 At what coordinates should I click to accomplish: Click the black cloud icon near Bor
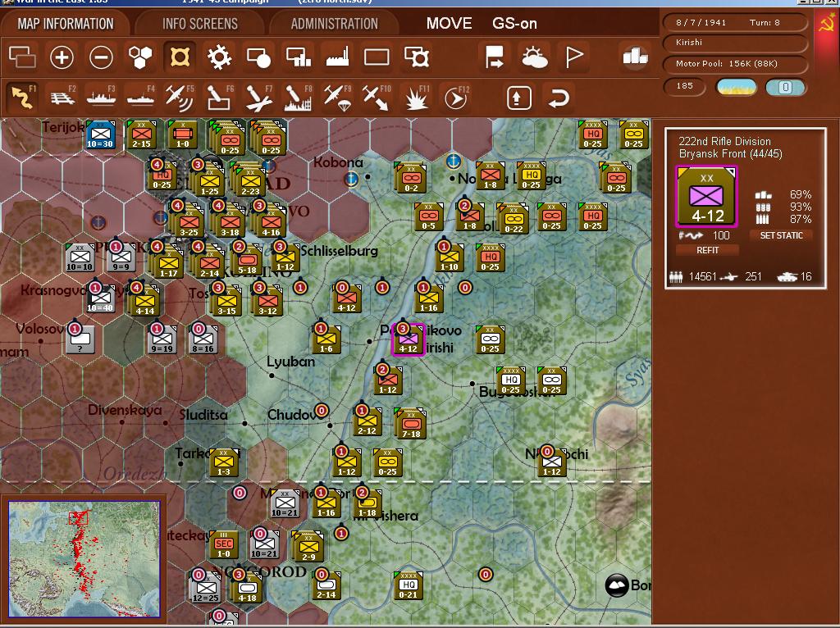click(617, 585)
